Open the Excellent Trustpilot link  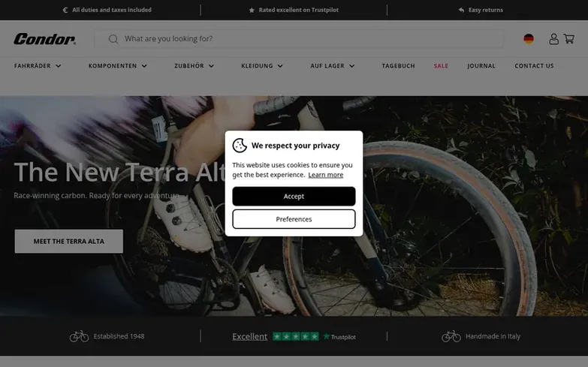pos(250,337)
